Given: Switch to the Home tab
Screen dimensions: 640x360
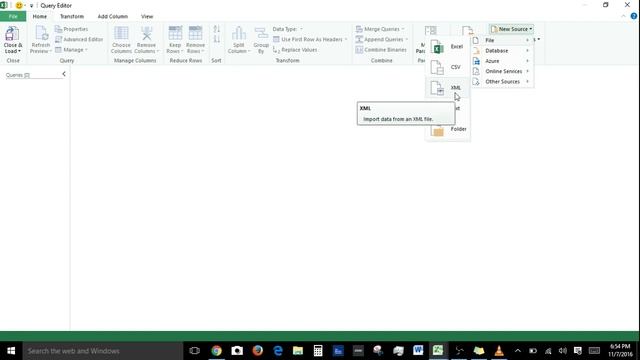Looking at the screenshot, I should (x=40, y=16).
